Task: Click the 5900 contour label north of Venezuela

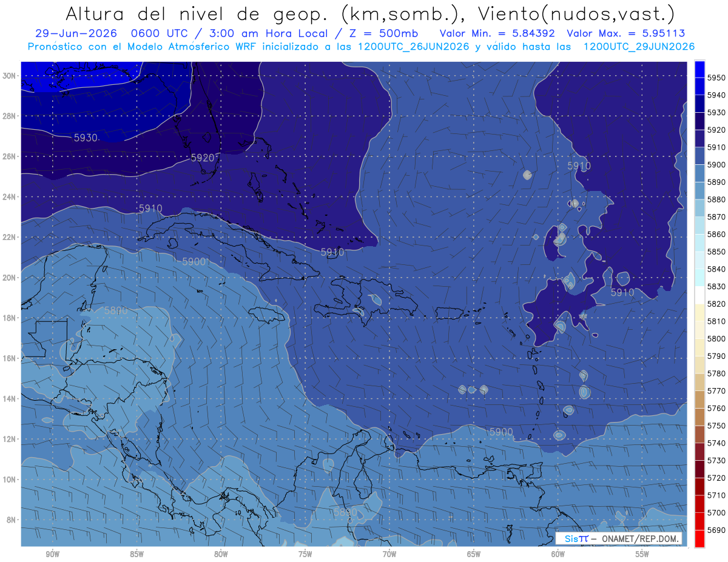Action: (x=501, y=432)
